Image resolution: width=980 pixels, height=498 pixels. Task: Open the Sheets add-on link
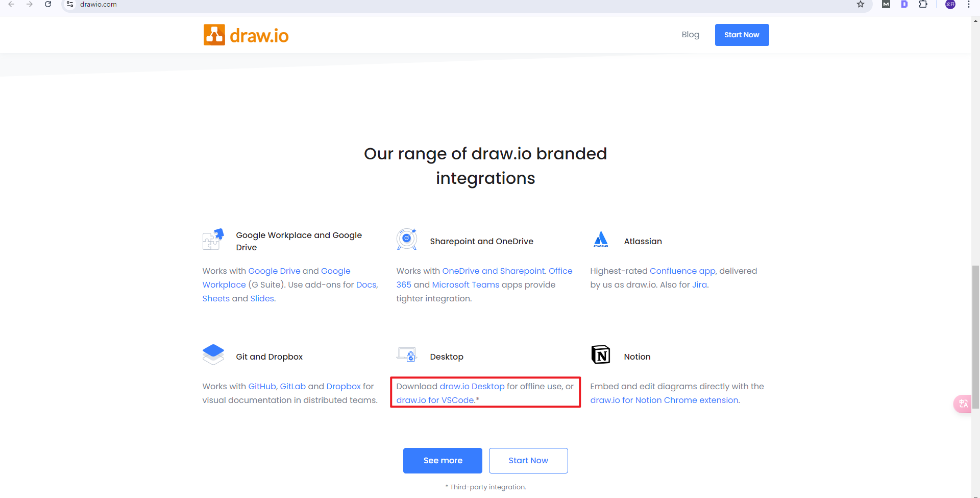tap(216, 298)
